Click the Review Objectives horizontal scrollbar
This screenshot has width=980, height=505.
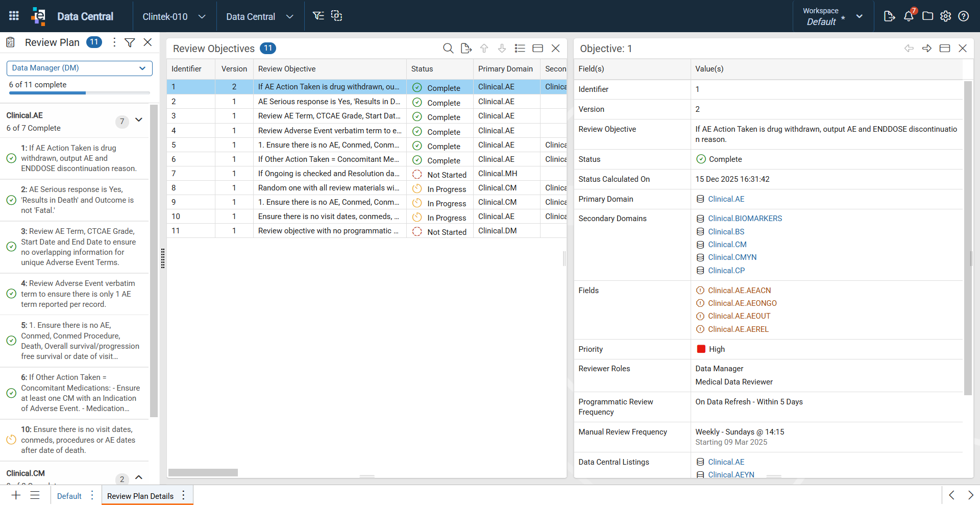tap(203, 473)
